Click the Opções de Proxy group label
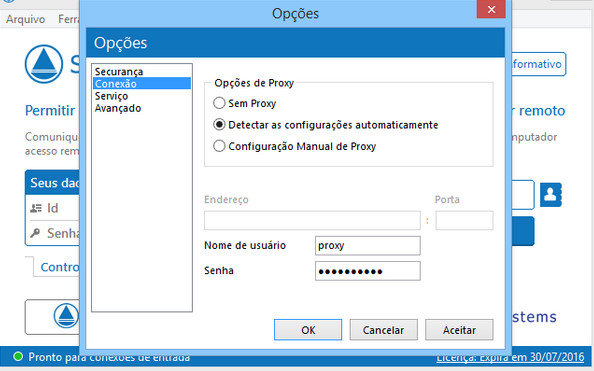This screenshot has height=371, width=594. (x=254, y=83)
